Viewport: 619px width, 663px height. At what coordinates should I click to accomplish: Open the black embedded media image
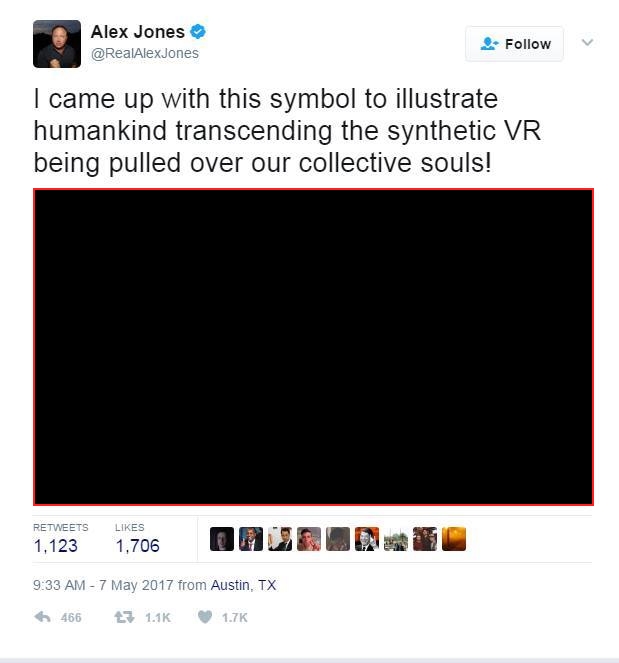pyautogui.click(x=313, y=347)
